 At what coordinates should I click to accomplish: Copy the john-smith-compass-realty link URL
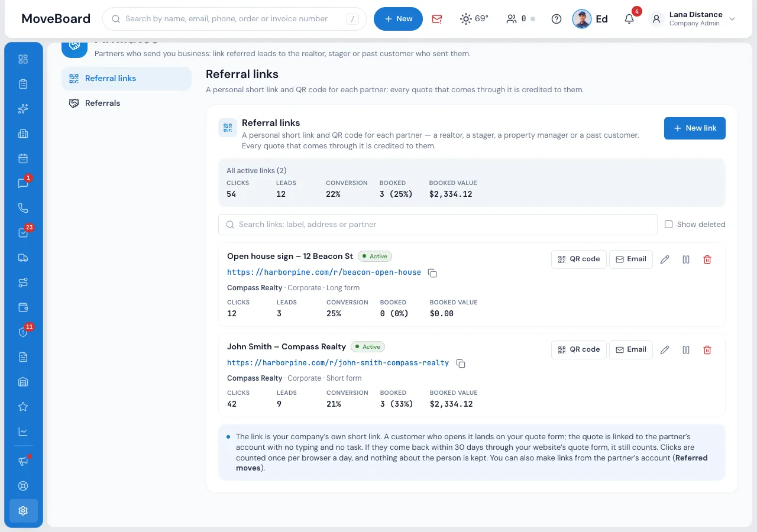point(461,364)
